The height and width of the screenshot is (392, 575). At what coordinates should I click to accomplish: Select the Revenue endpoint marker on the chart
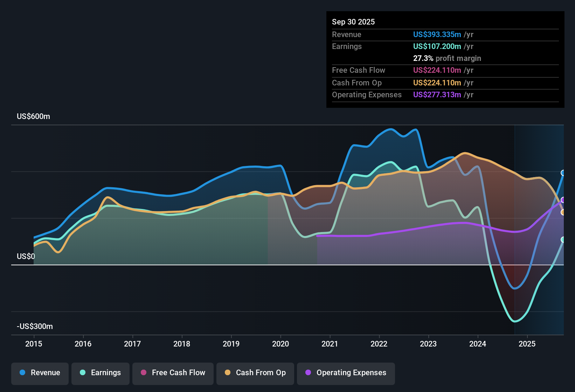tap(563, 172)
